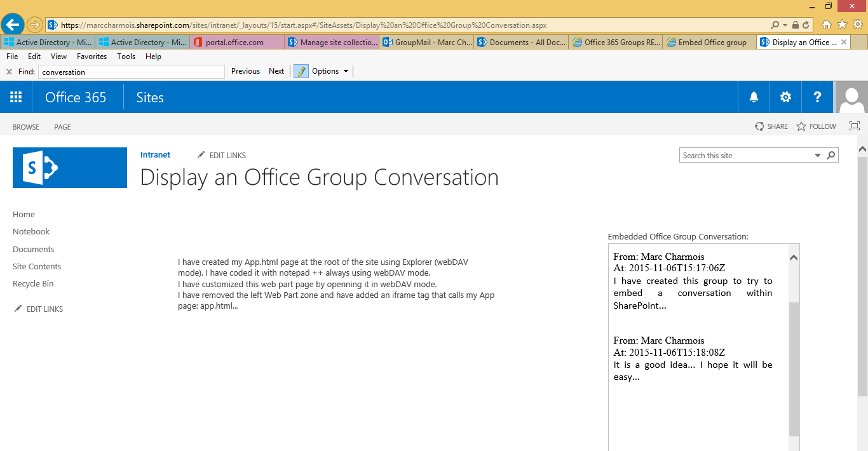The height and width of the screenshot is (451, 868).
Task: Open the Favorites menu
Action: tap(92, 57)
